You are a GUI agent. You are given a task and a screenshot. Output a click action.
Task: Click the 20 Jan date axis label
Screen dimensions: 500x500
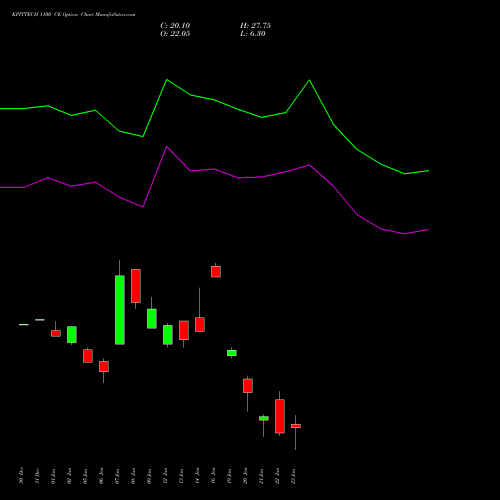click(245, 476)
